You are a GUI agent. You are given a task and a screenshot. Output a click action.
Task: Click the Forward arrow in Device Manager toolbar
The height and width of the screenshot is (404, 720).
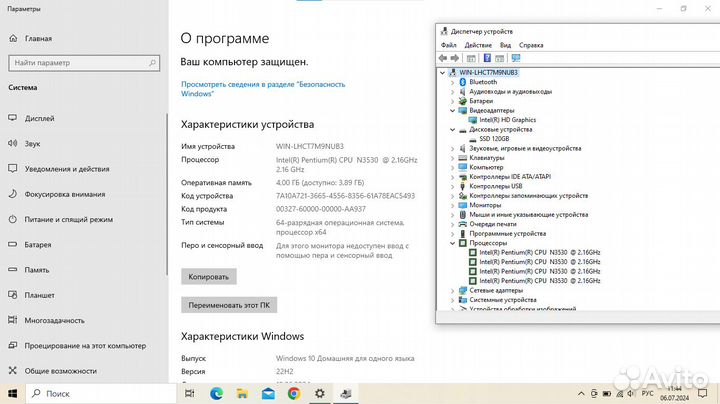point(455,58)
